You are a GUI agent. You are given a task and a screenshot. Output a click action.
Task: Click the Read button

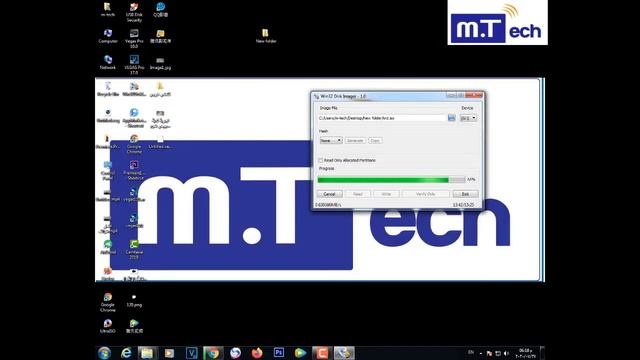point(358,194)
